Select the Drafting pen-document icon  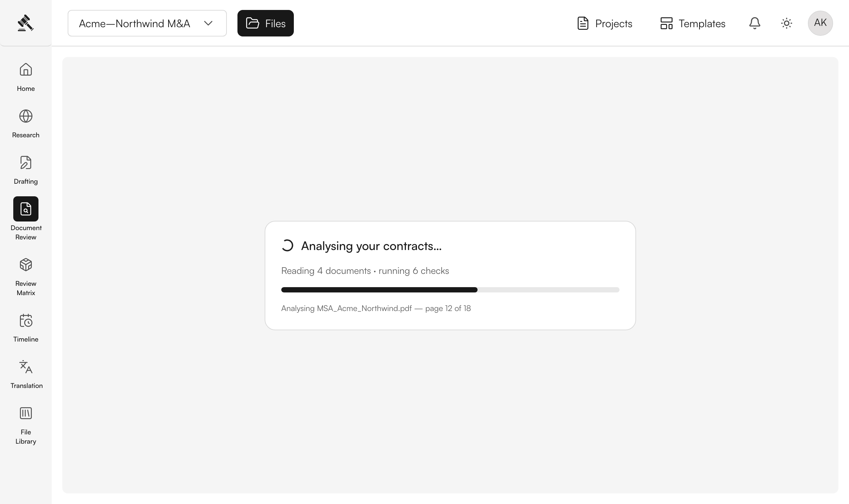coord(26,163)
